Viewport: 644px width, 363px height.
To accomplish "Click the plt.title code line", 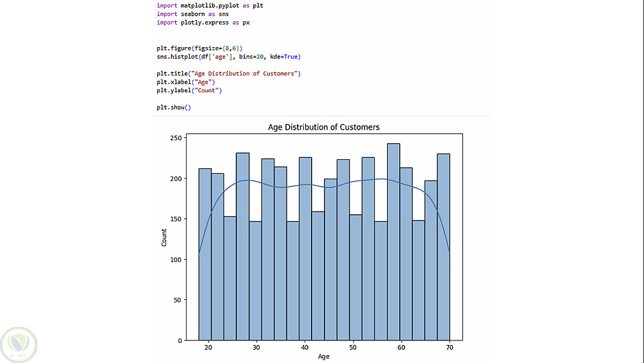I will 229,74.
